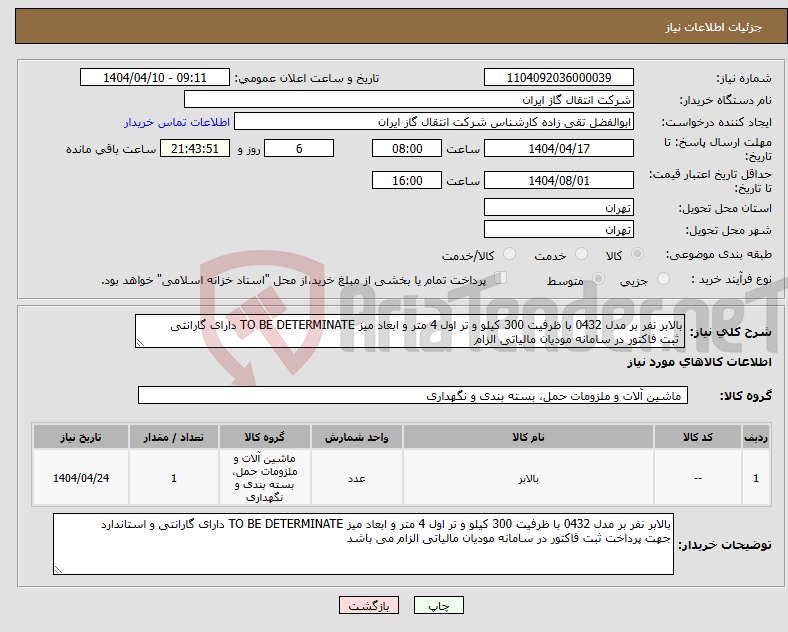This screenshot has width=788, height=632.
Task: Click the validity time field 16:00
Action: (407, 180)
